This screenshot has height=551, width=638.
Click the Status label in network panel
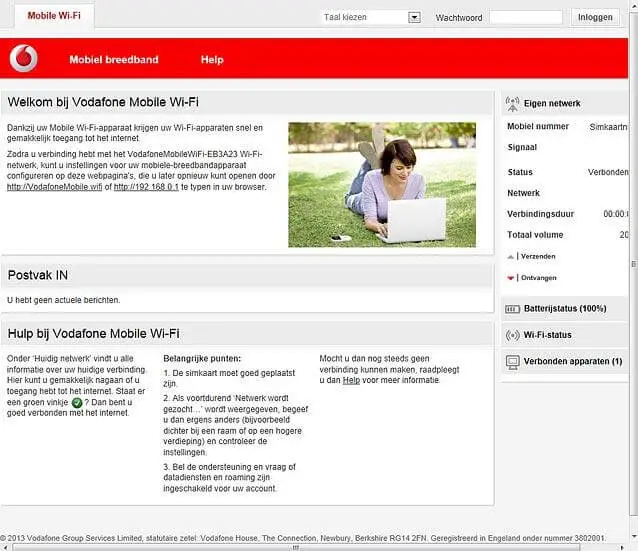coord(520,172)
